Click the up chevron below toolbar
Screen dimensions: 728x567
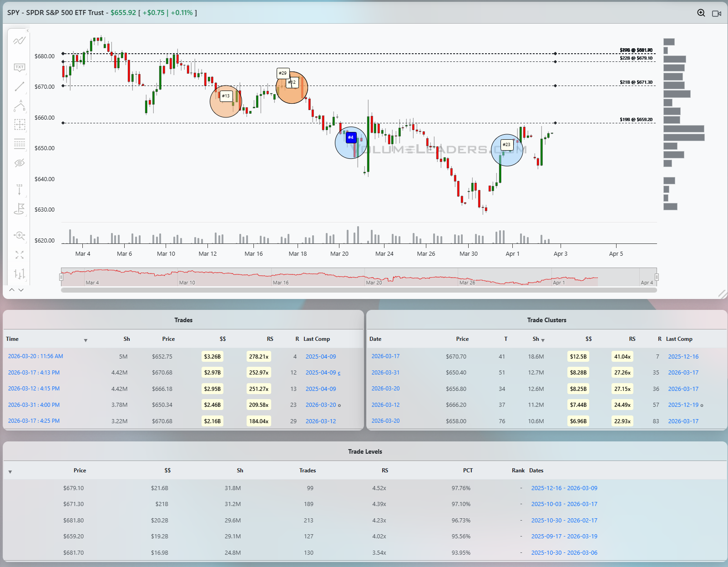(12, 289)
